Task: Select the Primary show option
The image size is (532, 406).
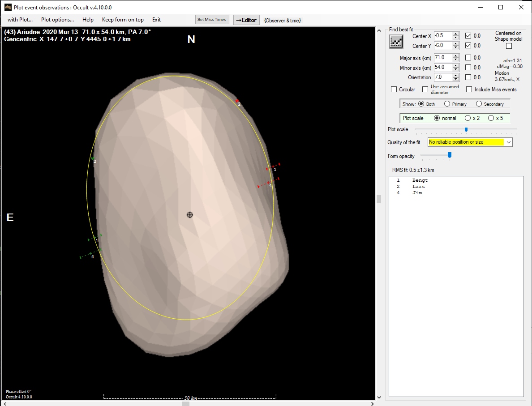Action: point(447,104)
